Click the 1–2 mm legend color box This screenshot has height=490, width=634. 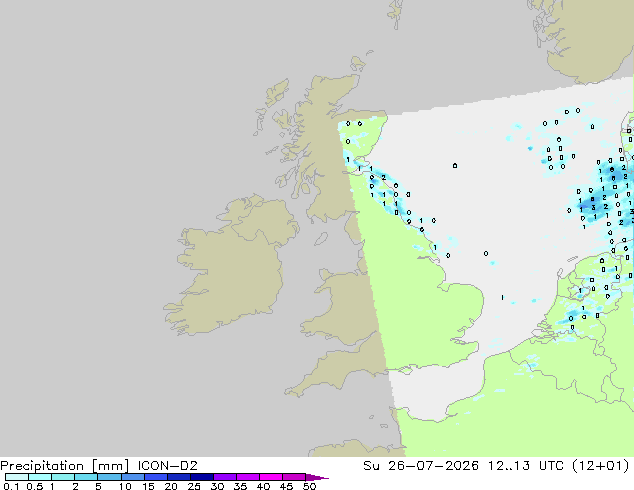pos(63,477)
